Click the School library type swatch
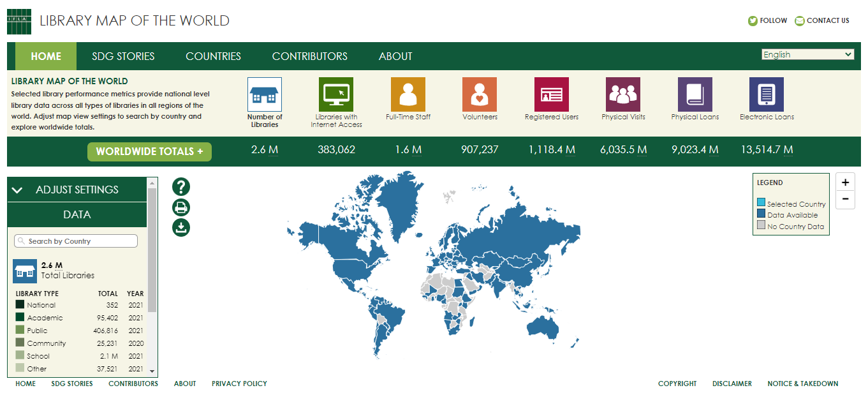Viewport: 868px width, 418px height. coord(20,355)
